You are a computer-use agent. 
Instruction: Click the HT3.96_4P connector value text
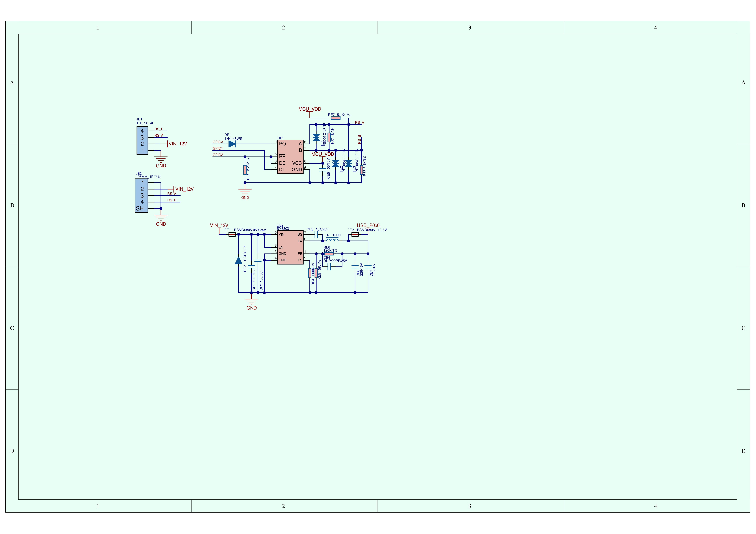click(x=146, y=123)
